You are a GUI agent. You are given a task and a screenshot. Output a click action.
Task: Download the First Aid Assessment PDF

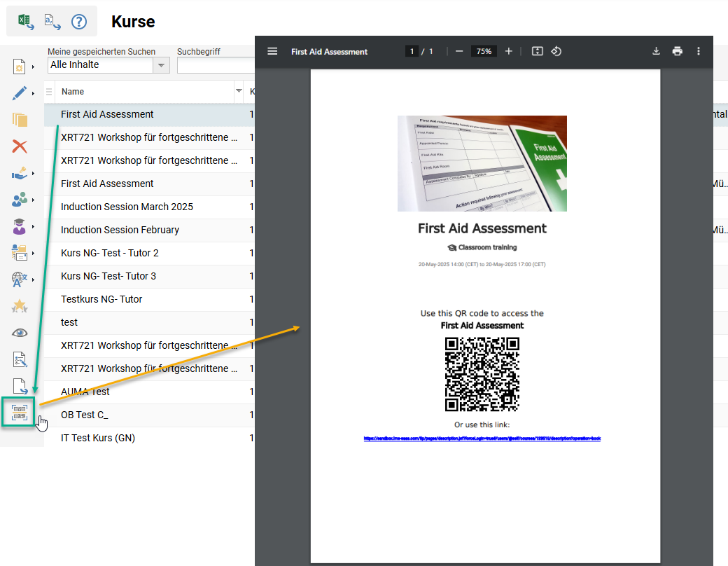(x=656, y=51)
